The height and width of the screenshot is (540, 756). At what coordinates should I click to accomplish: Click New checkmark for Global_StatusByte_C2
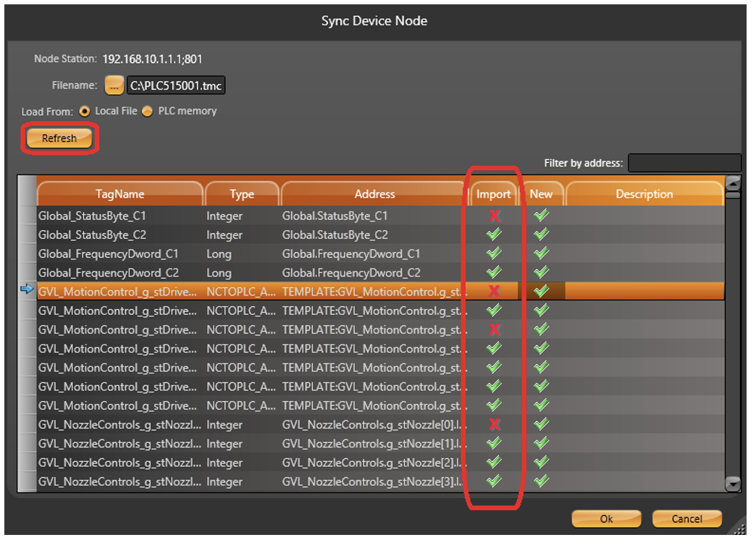tap(542, 235)
